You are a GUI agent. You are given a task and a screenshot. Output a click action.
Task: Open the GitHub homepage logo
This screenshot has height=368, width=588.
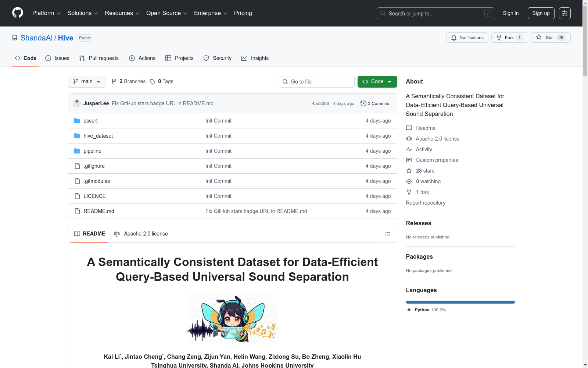18,13
